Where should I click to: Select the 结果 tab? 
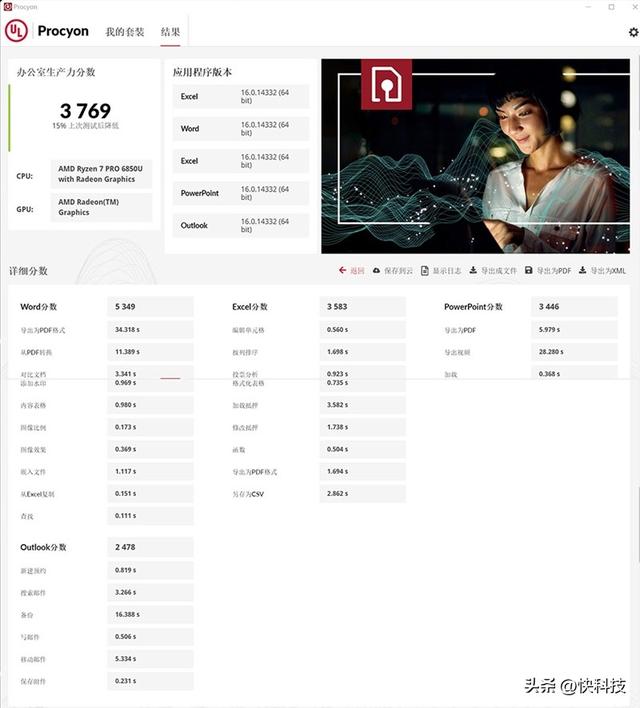[x=170, y=32]
